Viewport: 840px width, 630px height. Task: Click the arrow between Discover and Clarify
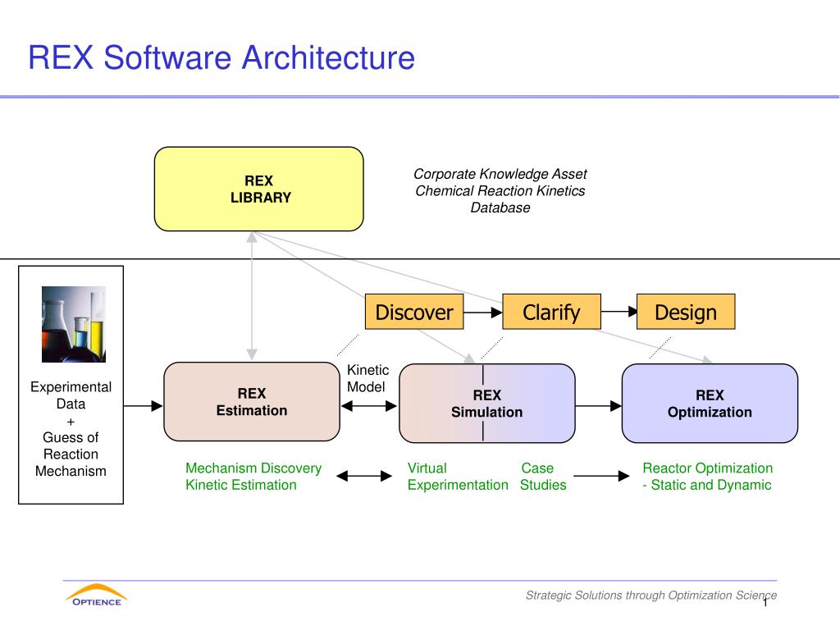point(483,312)
